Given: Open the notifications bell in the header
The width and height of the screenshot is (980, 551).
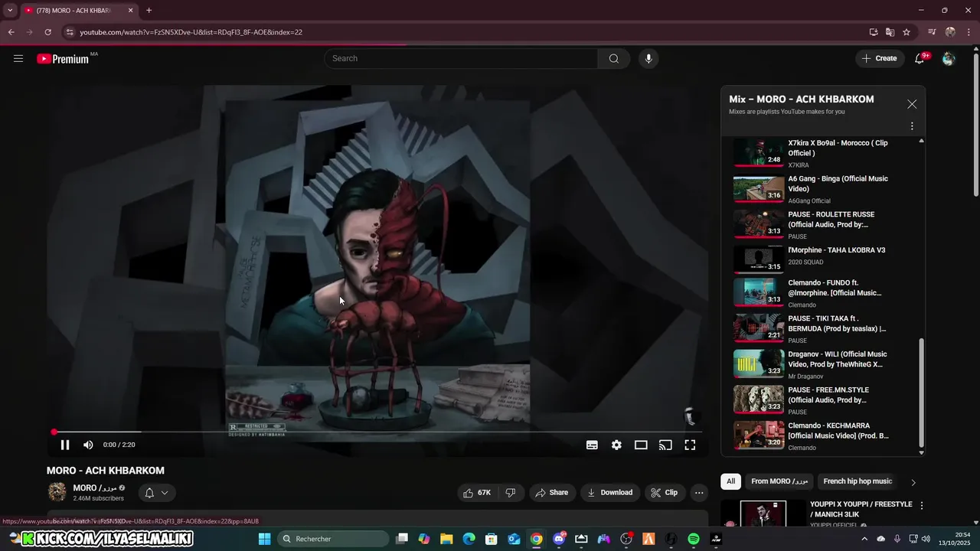Looking at the screenshot, I should click(920, 58).
